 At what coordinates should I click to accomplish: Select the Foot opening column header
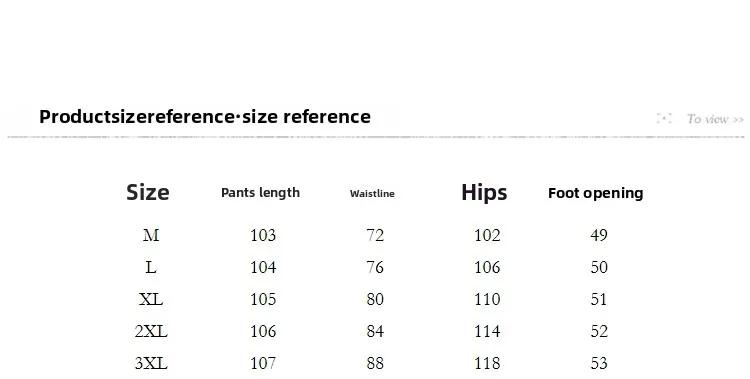[596, 193]
